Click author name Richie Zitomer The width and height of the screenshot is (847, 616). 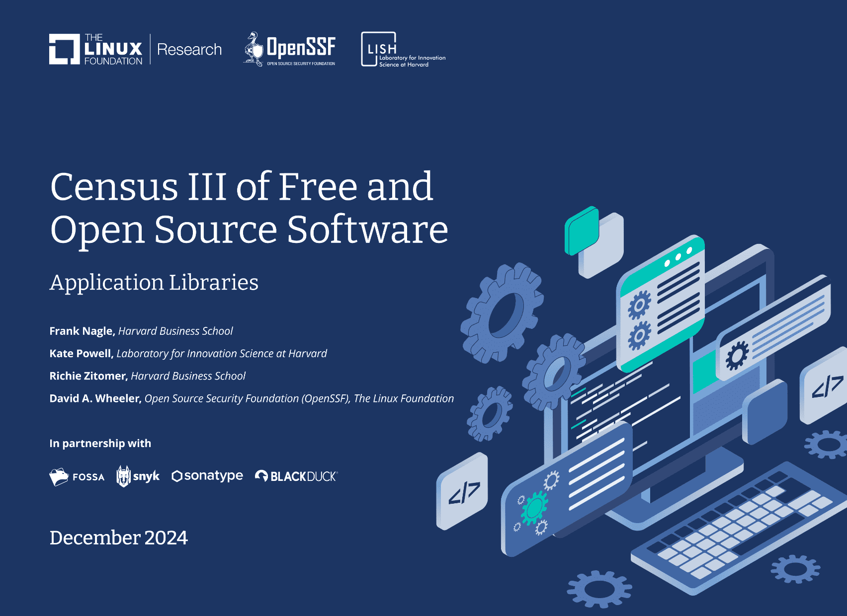coord(89,376)
